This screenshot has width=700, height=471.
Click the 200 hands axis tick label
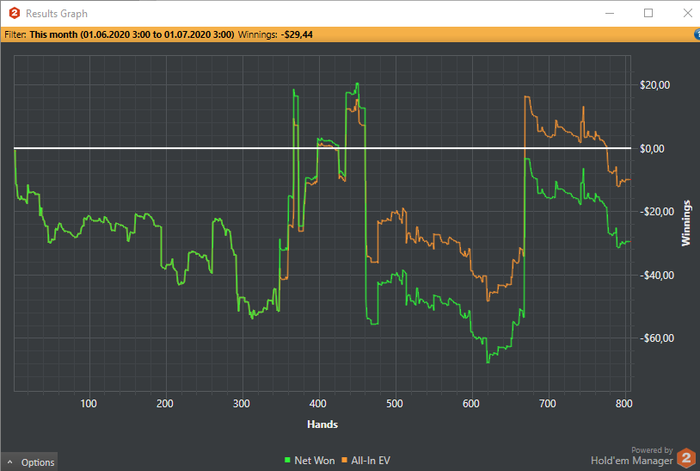click(165, 404)
